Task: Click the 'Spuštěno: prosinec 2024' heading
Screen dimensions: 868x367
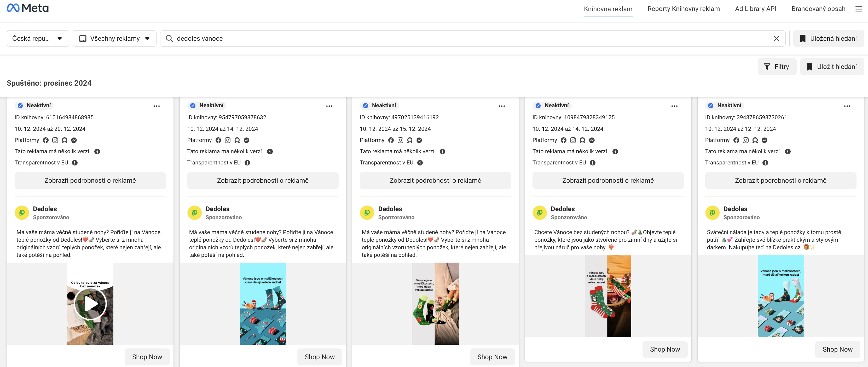Action: 49,83
